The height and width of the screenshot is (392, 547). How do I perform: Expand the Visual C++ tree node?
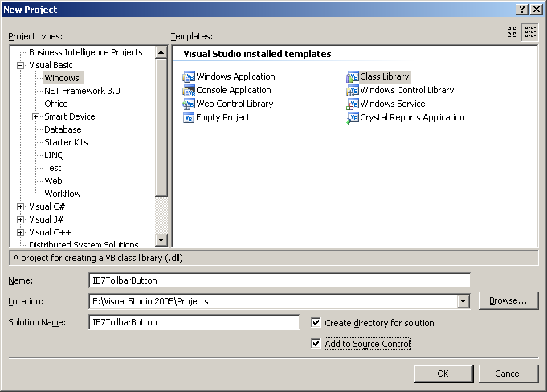tap(21, 233)
